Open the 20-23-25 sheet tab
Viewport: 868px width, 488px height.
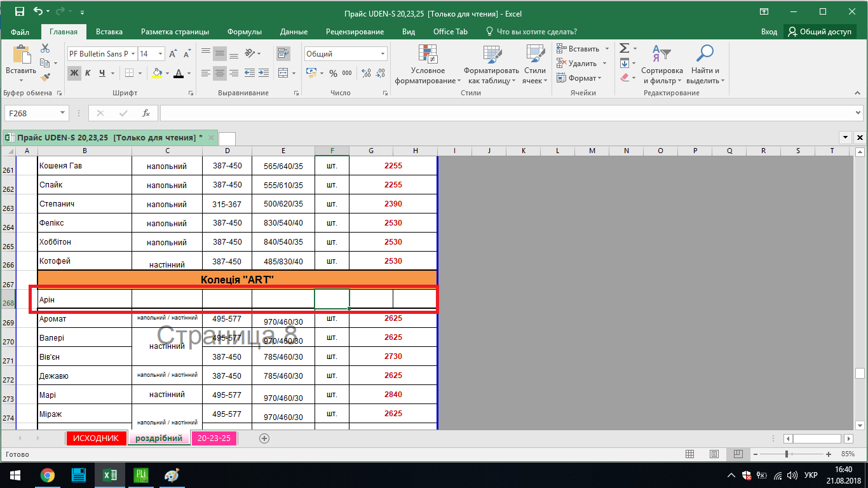[214, 438]
